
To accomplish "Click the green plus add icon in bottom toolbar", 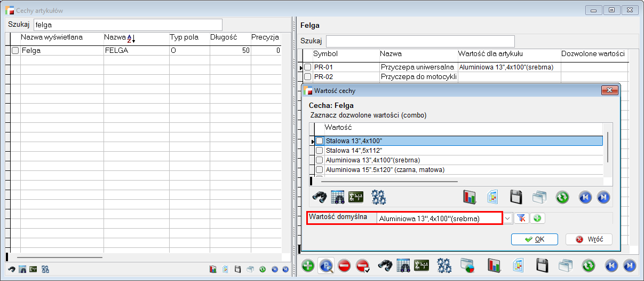I will tap(308, 266).
